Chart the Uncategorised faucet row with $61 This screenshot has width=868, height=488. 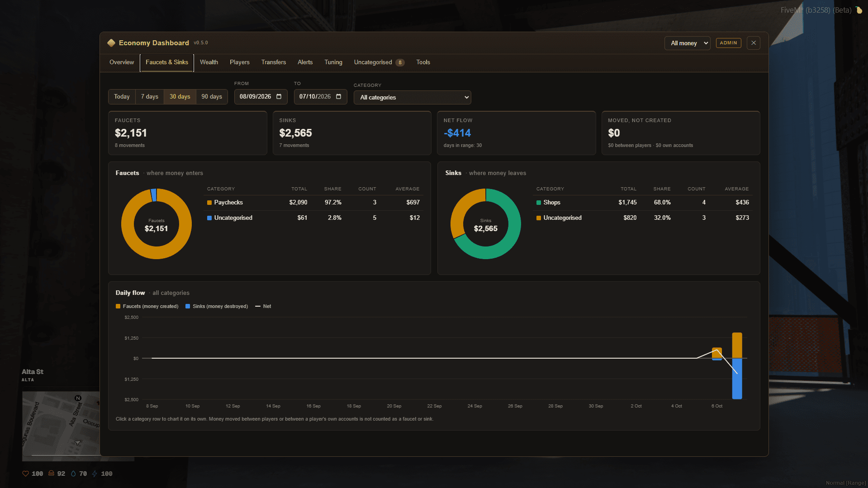313,218
